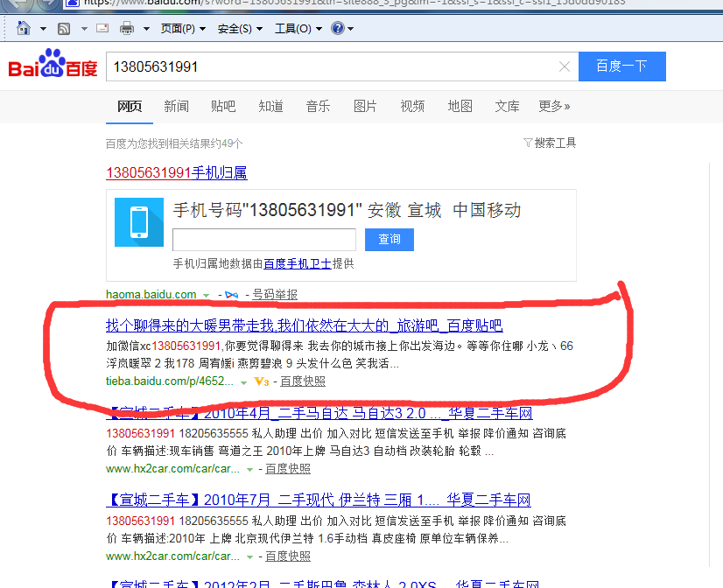723x588 pixels.
Task: Open the 安全(S) menu
Action: [x=240, y=29]
